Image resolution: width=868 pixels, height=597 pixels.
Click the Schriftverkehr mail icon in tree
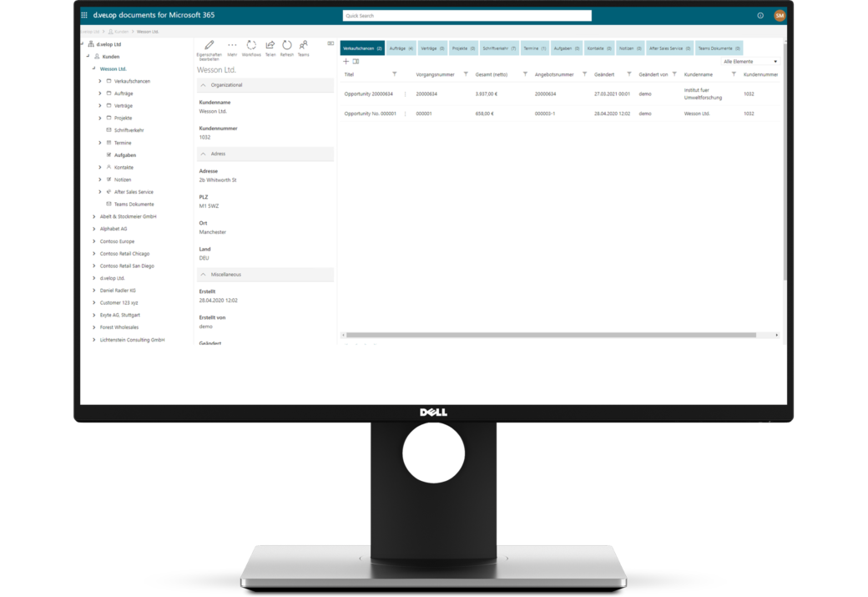pyautogui.click(x=108, y=130)
